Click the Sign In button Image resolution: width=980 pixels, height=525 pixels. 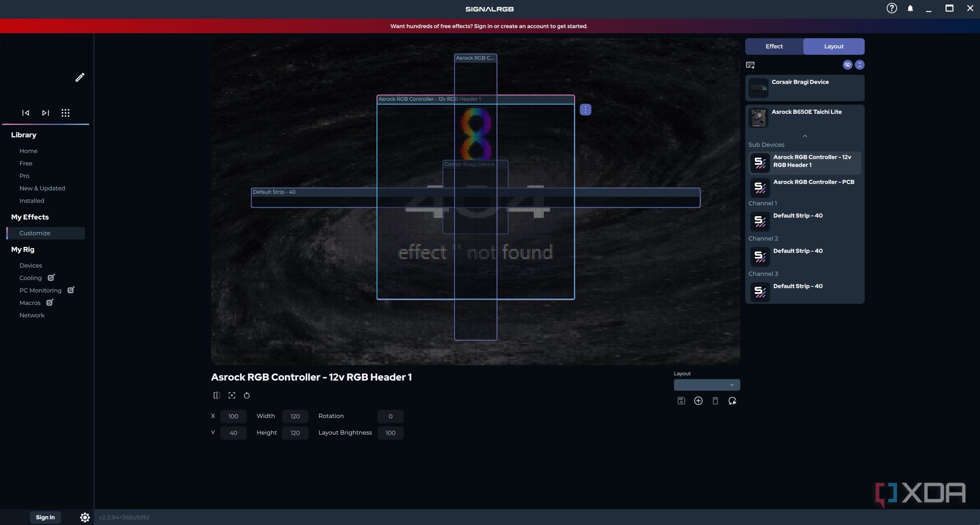point(45,518)
